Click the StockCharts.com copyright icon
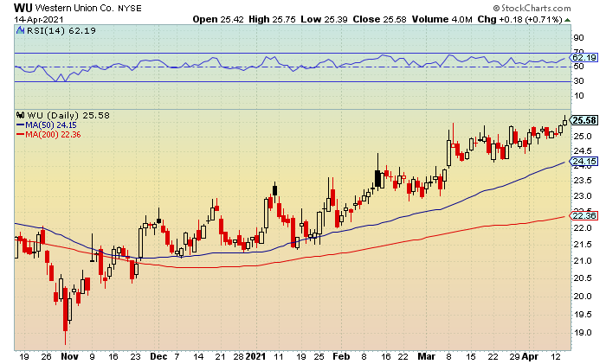This screenshot has width=606, height=364. (x=496, y=8)
